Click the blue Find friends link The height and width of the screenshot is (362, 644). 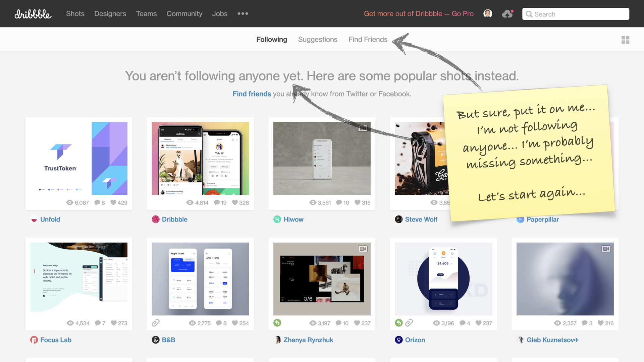pos(252,94)
